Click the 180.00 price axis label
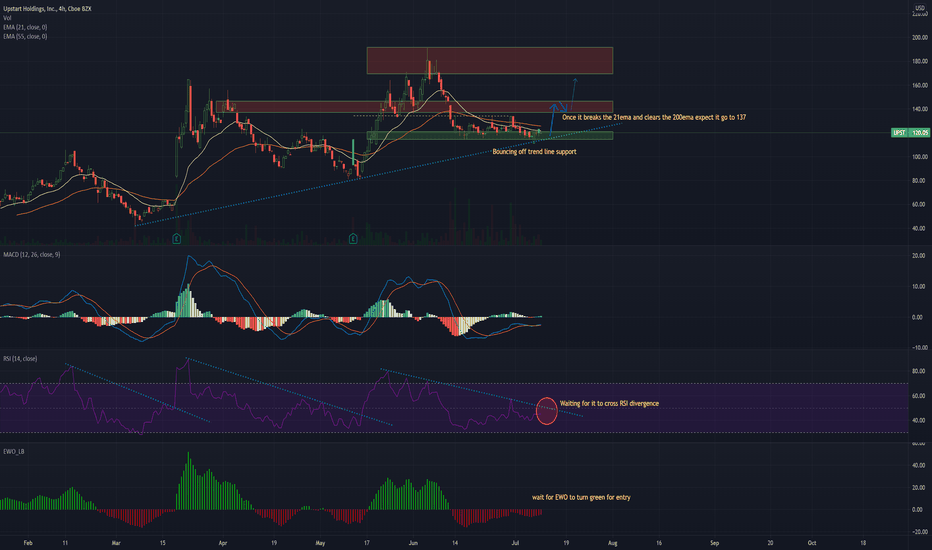 pos(920,61)
